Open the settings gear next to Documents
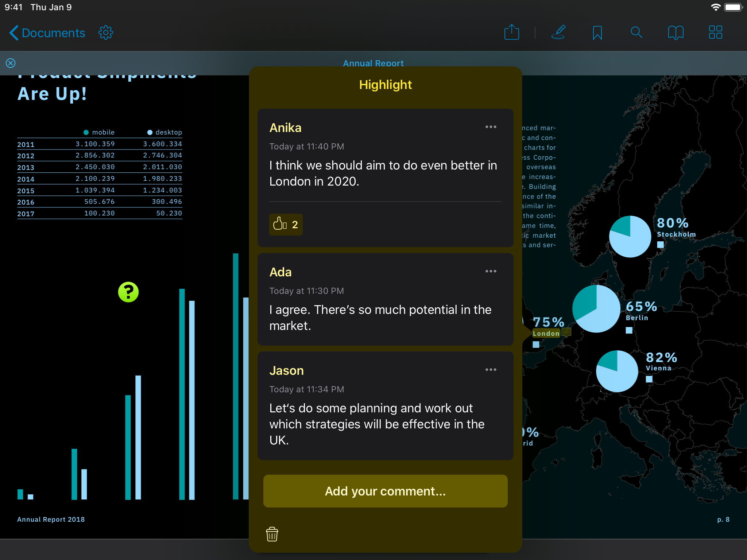This screenshot has height=560, width=747. click(x=106, y=32)
